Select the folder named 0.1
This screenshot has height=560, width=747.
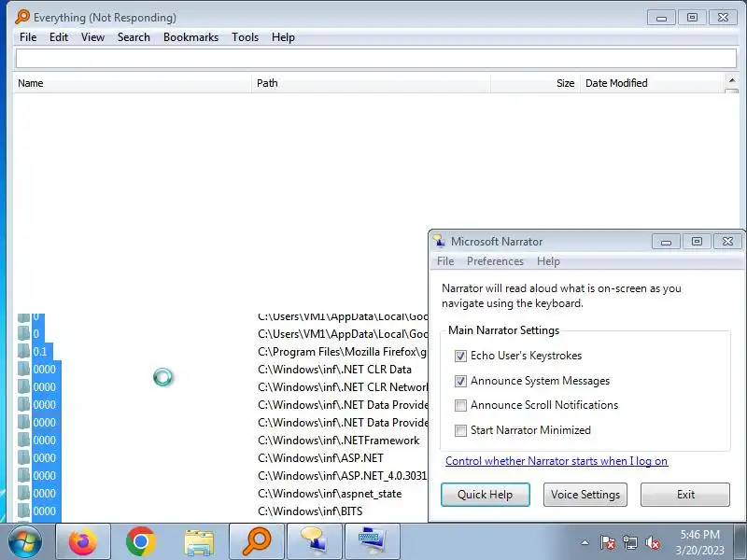[x=40, y=352]
